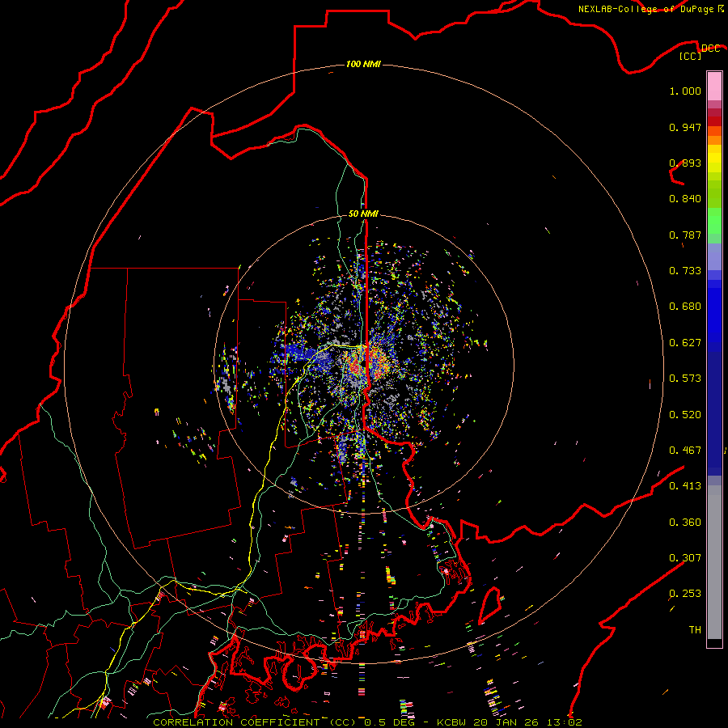This screenshot has width=728, height=728.
Task: Click the 50 NMI range ring label
Action: pyautogui.click(x=363, y=214)
